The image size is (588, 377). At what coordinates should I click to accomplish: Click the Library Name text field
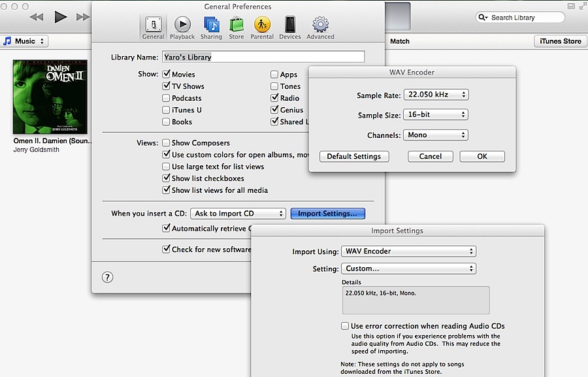point(263,56)
